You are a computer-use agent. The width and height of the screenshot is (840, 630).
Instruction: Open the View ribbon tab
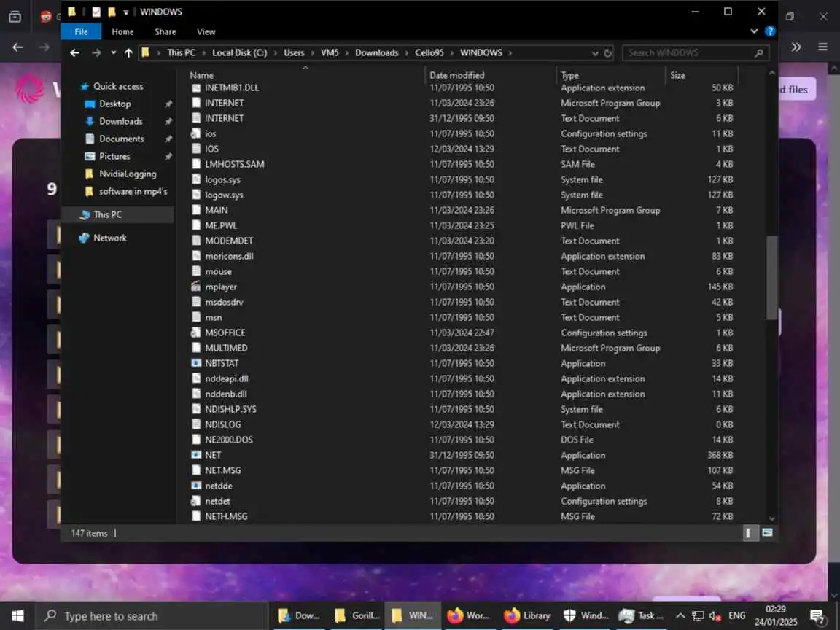[x=206, y=31]
